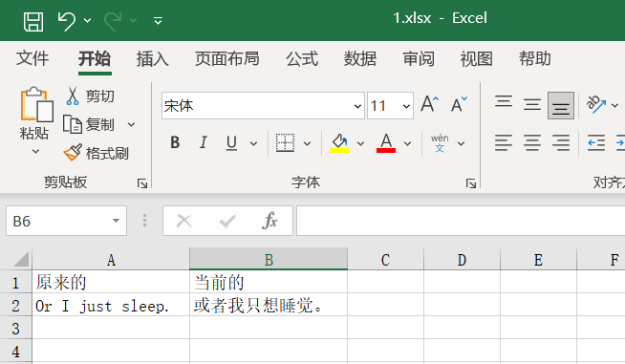The width and height of the screenshot is (625, 364).
Task: Open the undo history dropdown arrow
Action: click(x=87, y=21)
